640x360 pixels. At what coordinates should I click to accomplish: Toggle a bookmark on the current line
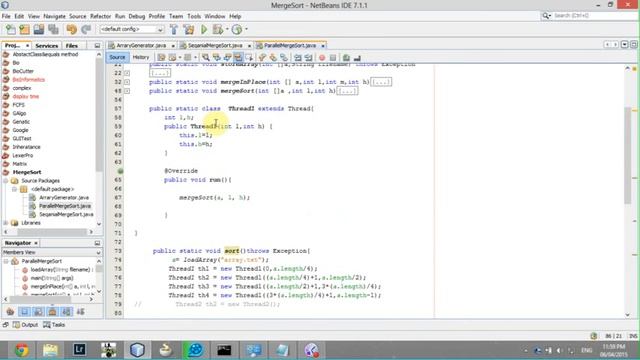pos(284,58)
